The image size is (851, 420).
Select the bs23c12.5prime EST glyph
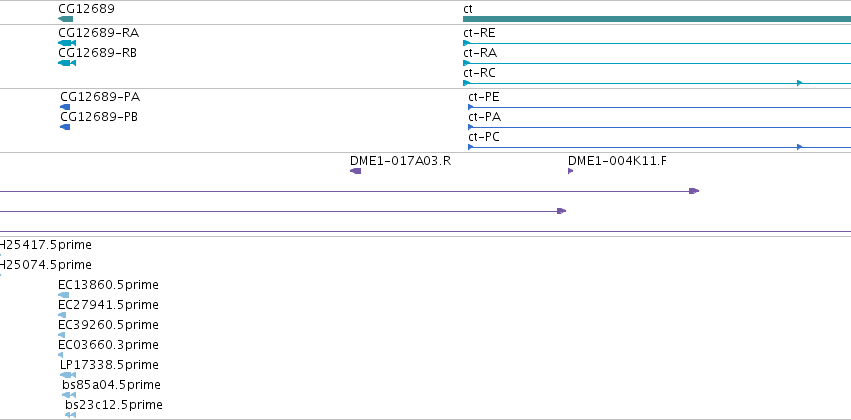pyautogui.click(x=71, y=415)
